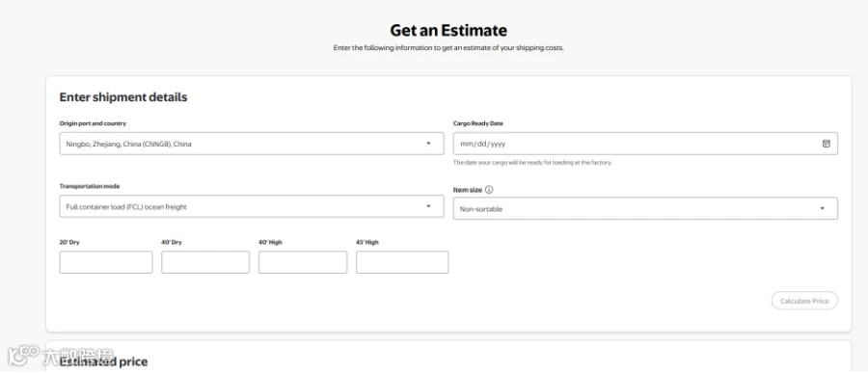Click the Origin port and country label
Screen dimensions: 868x373
(x=93, y=123)
